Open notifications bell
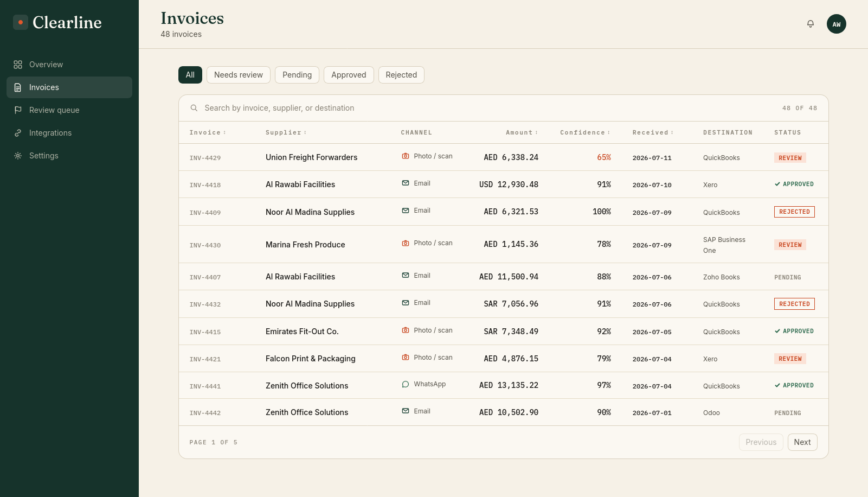This screenshot has width=868, height=497. pyautogui.click(x=811, y=24)
